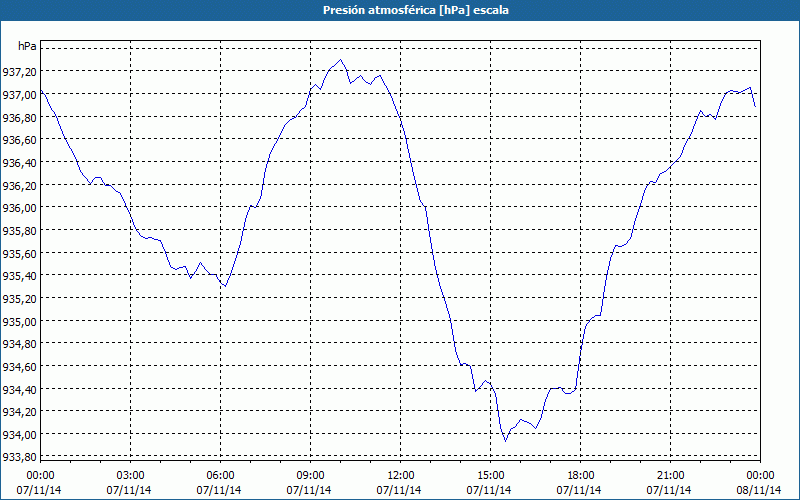Click the 936,00 y-axis value
Image resolution: width=800 pixels, height=500 pixels.
coord(19,208)
